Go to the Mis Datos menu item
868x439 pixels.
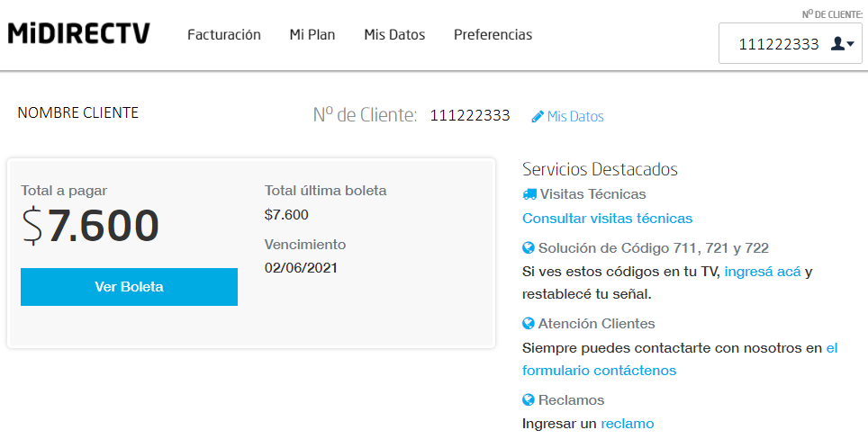coord(394,35)
